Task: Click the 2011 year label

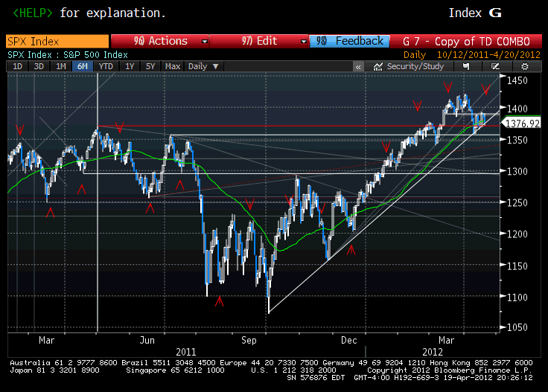Action: [x=186, y=352]
